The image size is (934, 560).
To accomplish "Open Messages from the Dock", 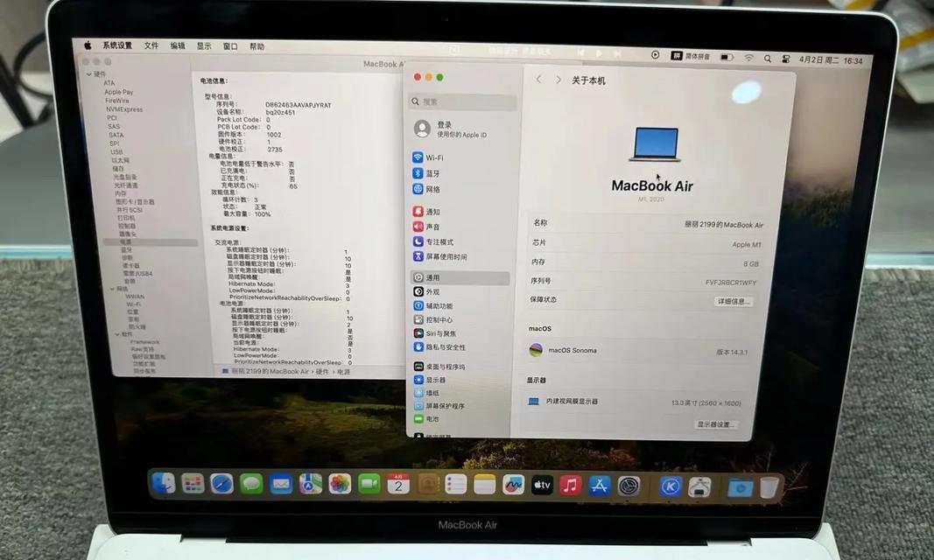I will (x=251, y=484).
